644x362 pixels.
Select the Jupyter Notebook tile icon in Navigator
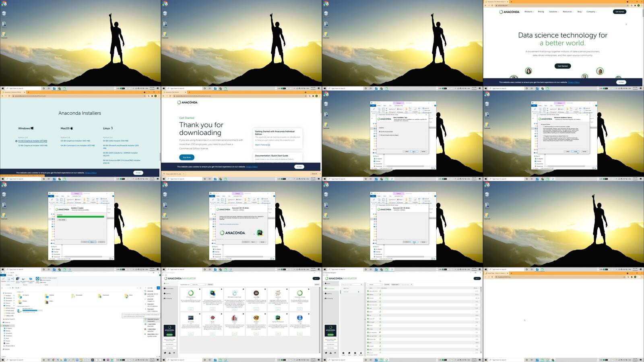click(x=278, y=293)
